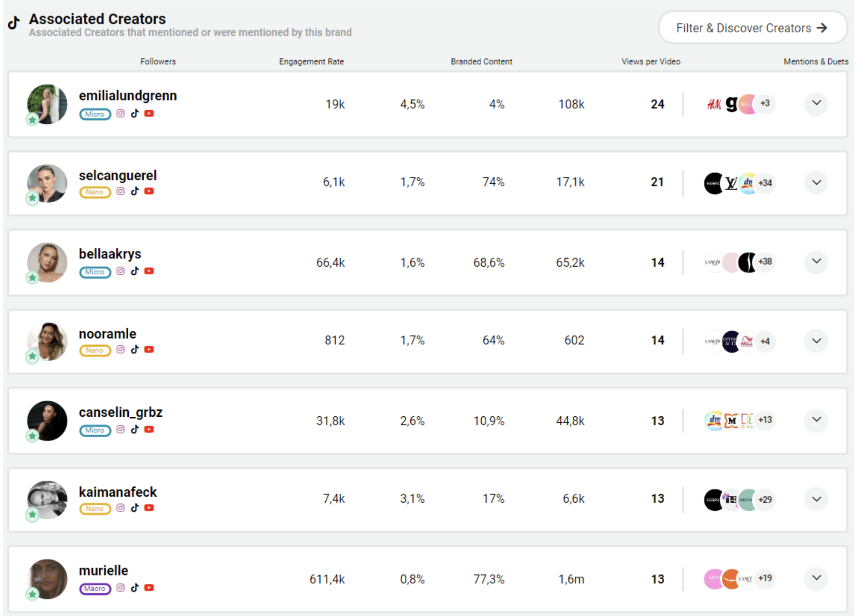This screenshot has width=858, height=616.
Task: Expand the emilialundgrenn creator row
Action: [816, 103]
